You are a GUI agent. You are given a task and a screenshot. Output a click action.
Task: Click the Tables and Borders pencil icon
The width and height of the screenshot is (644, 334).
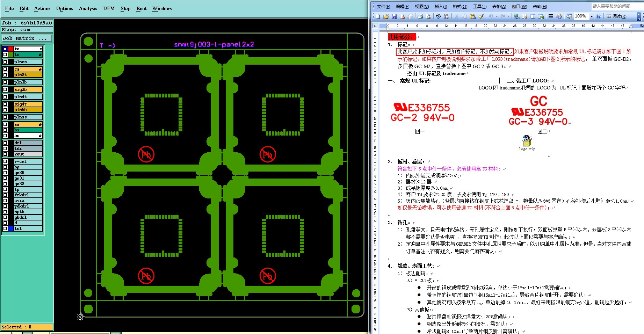(525, 16)
